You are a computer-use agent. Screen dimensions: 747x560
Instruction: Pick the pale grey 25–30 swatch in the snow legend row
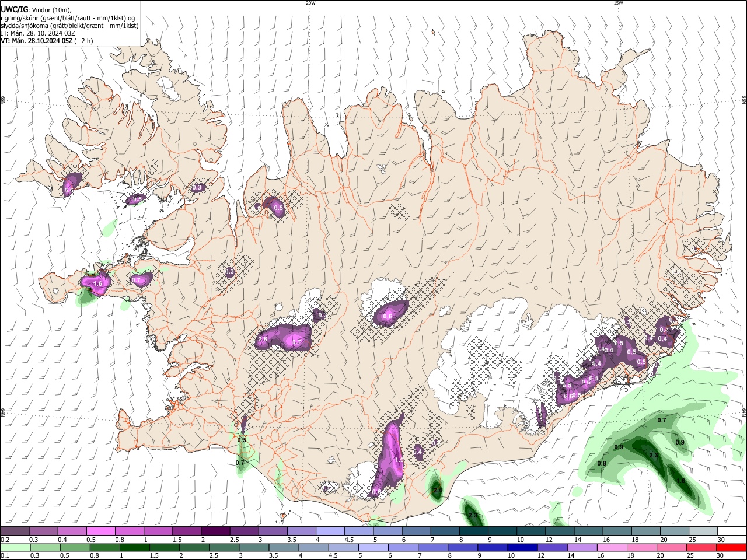click(x=703, y=531)
